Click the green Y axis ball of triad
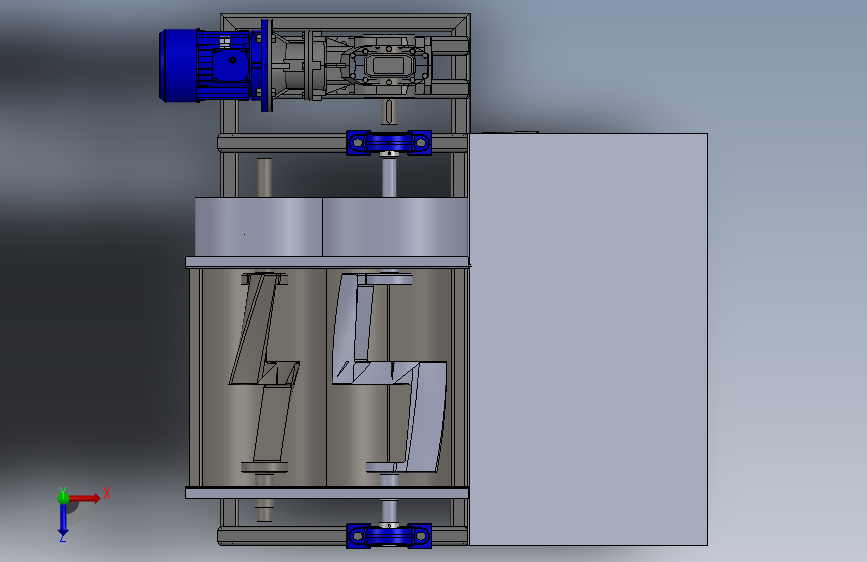 click(x=63, y=497)
